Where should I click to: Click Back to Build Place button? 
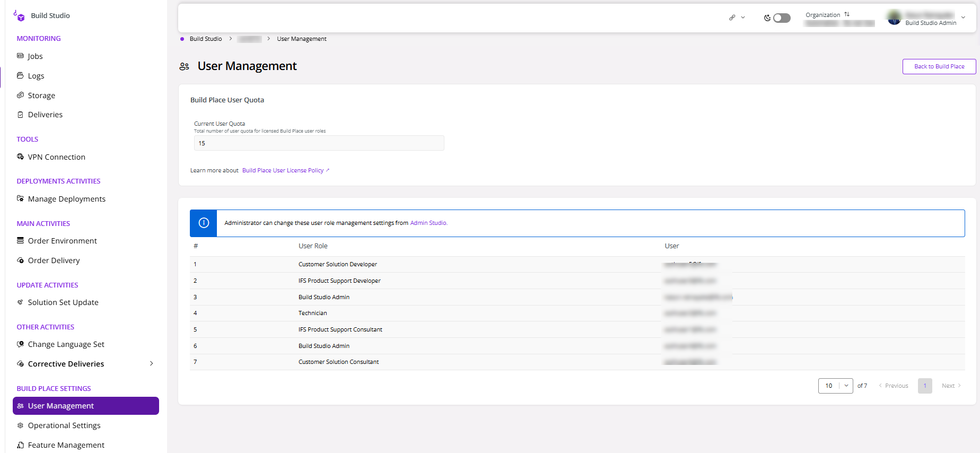click(x=939, y=66)
